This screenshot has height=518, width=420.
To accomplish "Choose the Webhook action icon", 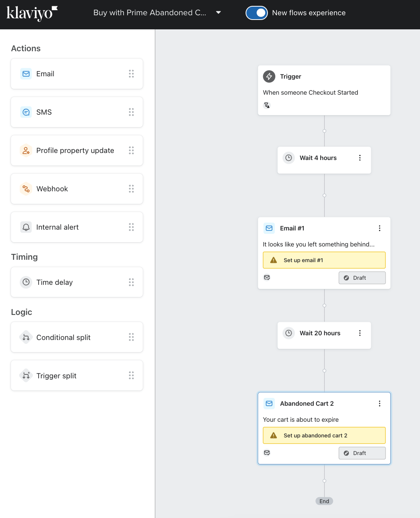I will (26, 189).
